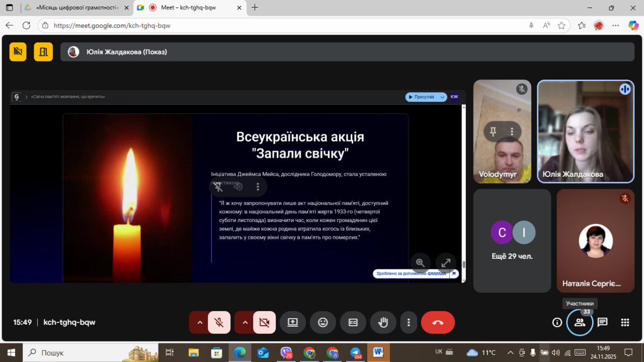Expand video settings arrow beside camera
Viewport: 644px width, 362px height.
point(245,323)
